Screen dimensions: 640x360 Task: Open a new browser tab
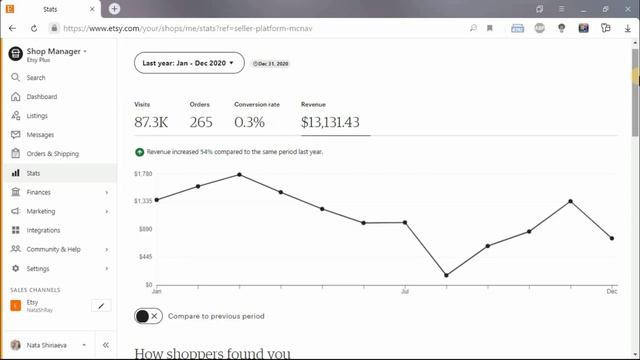114,9
